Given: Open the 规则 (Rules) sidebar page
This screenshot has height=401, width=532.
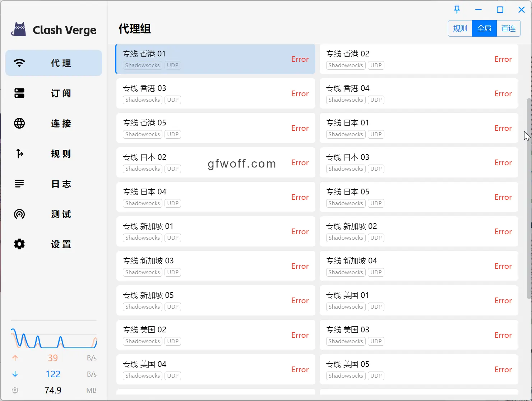Looking at the screenshot, I should pos(54,153).
